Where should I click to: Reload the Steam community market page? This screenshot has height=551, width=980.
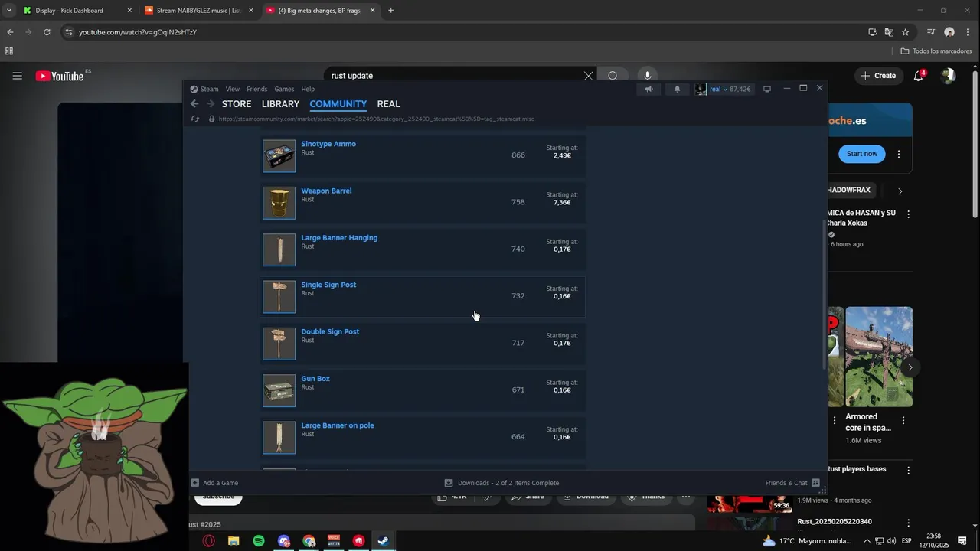194,119
